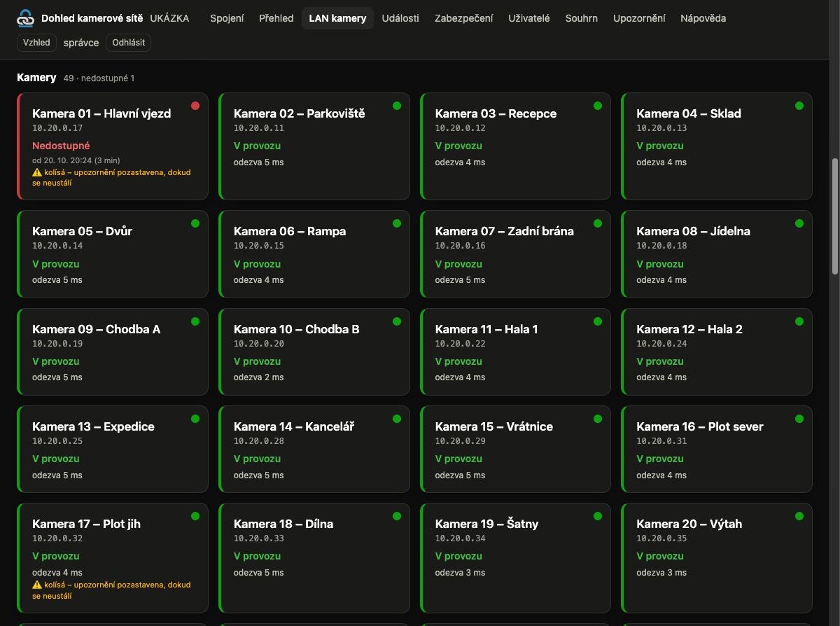Click the green status dot on Kamera 20
The width and height of the screenshot is (840, 626).
799,516
